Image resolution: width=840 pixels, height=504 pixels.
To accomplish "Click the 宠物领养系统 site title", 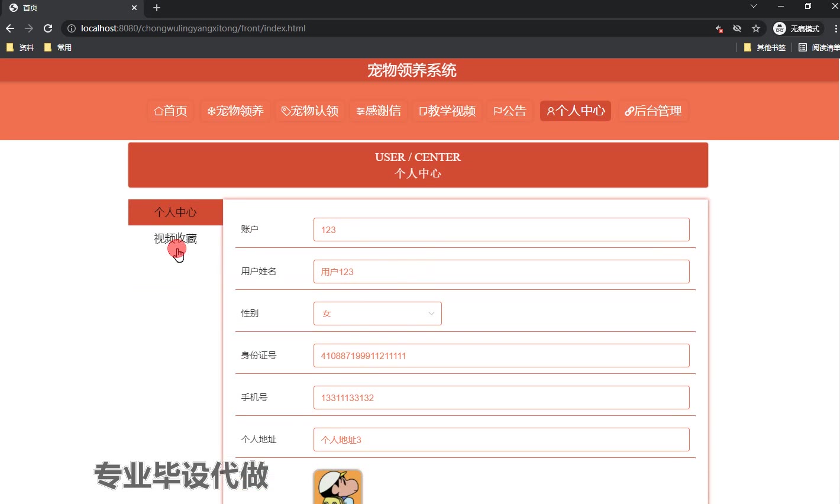I will (412, 70).
